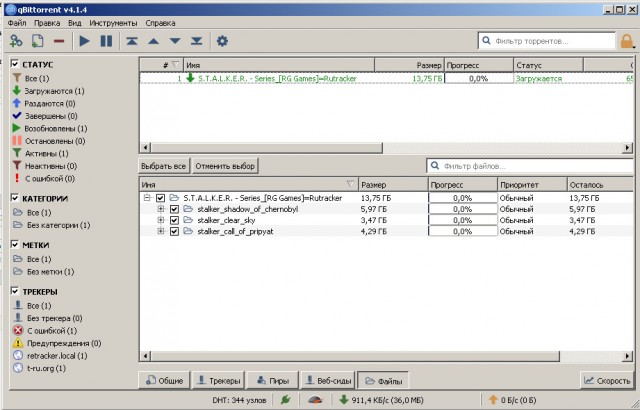Click the queue Up arrow icon

tap(153, 41)
